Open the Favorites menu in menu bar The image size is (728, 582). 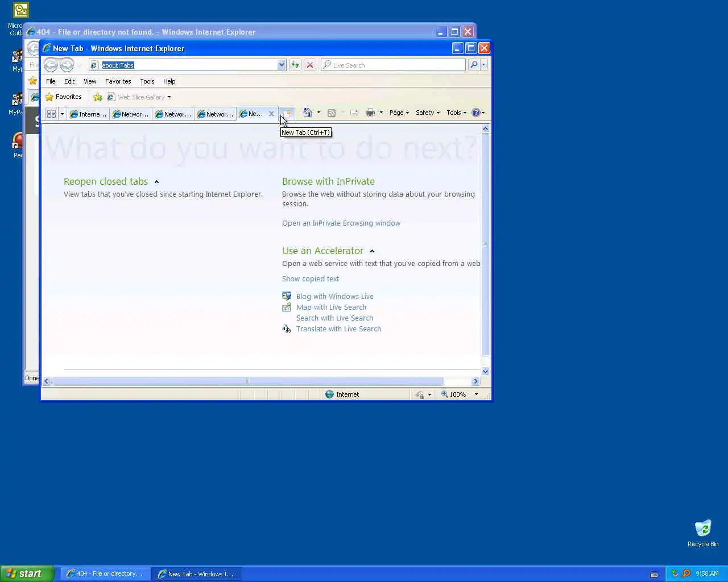point(118,81)
